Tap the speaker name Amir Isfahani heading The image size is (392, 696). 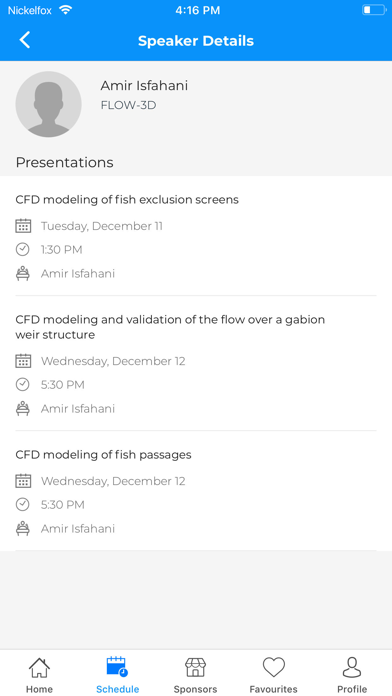point(144,86)
